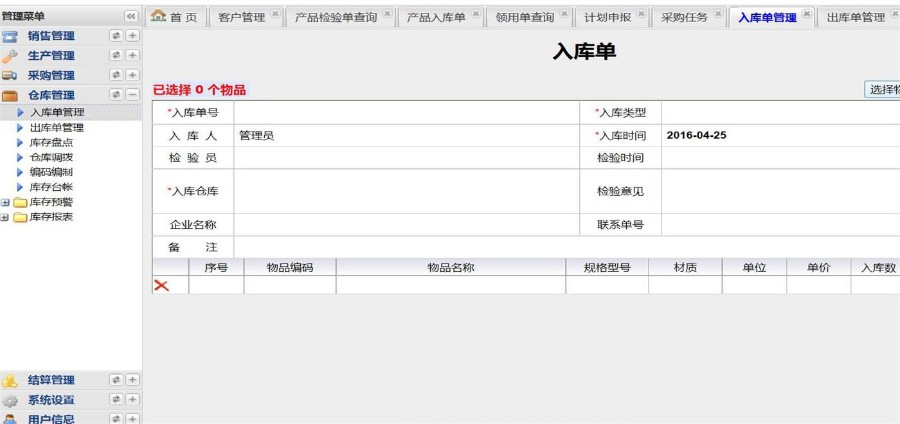Expand the 系统设置 section
This screenshot has height=424, width=900.
pos(133,399)
